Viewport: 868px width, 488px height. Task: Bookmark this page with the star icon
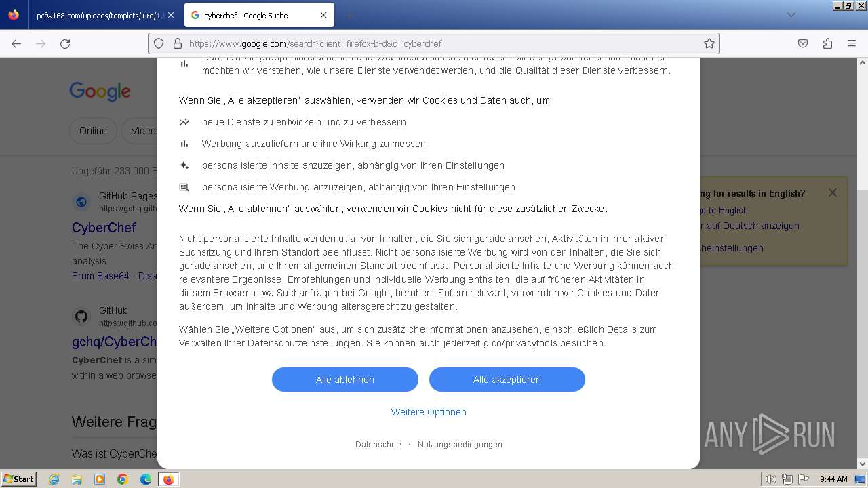click(709, 43)
